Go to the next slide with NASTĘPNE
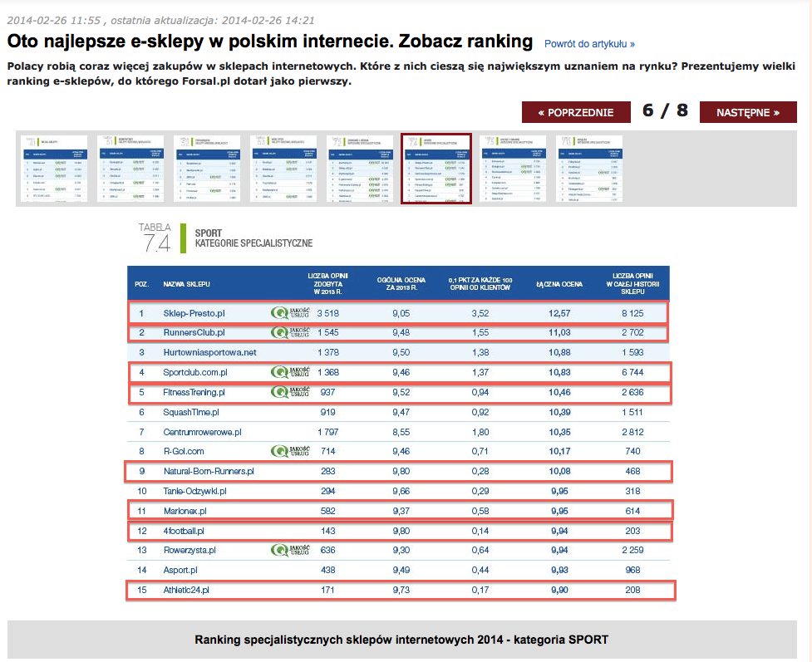Screen dimensions: 812x662 [748, 112]
